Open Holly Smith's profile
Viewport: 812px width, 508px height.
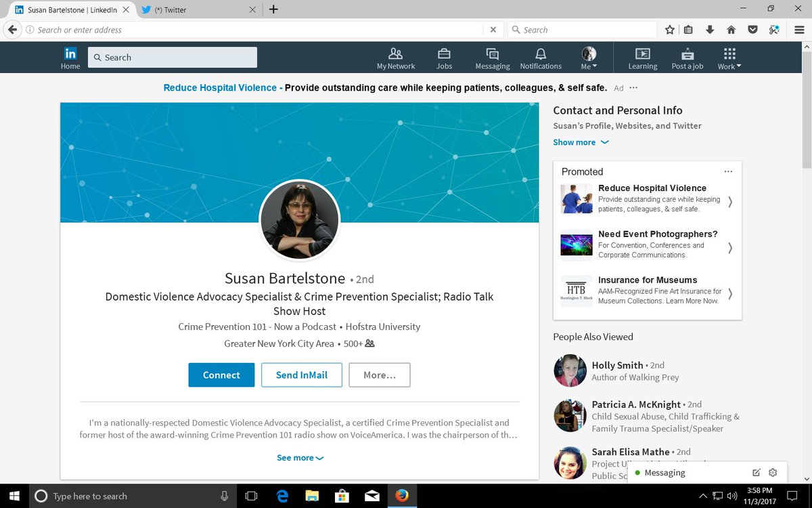click(x=617, y=365)
